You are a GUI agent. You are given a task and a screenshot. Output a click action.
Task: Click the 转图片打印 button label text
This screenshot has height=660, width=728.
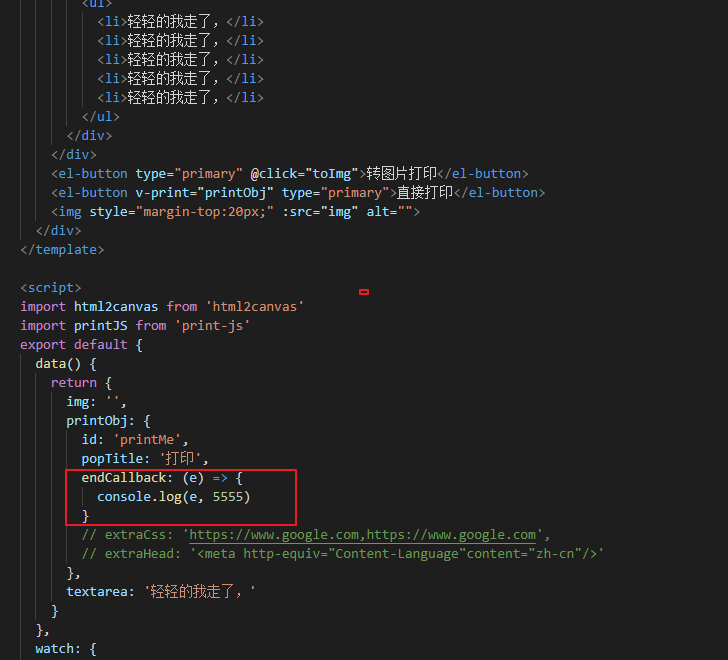pyautogui.click(x=402, y=174)
